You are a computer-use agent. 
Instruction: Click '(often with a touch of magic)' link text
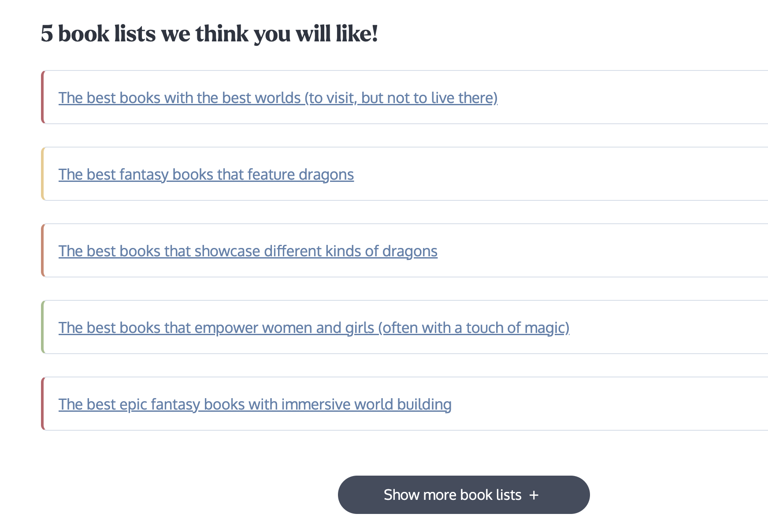[474, 328]
